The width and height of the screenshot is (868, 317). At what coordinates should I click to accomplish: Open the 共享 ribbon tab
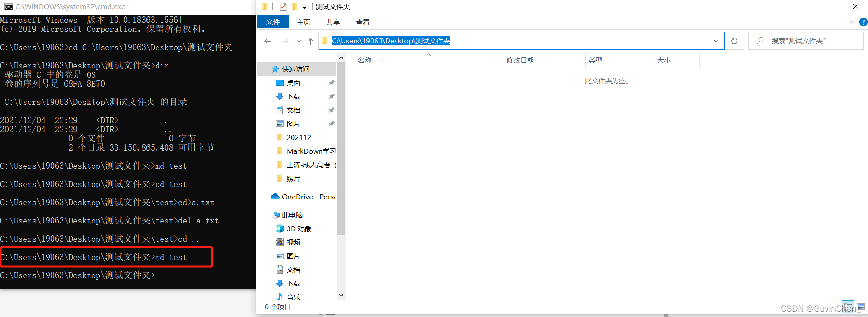[x=333, y=22]
